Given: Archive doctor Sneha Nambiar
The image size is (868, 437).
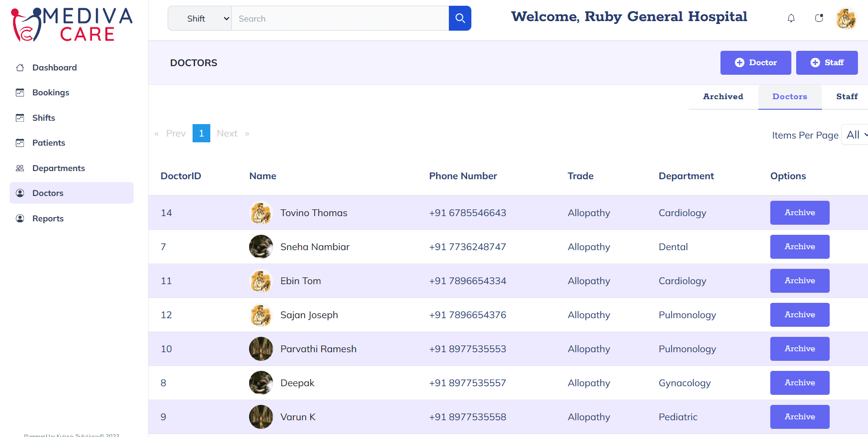Looking at the screenshot, I should (799, 247).
